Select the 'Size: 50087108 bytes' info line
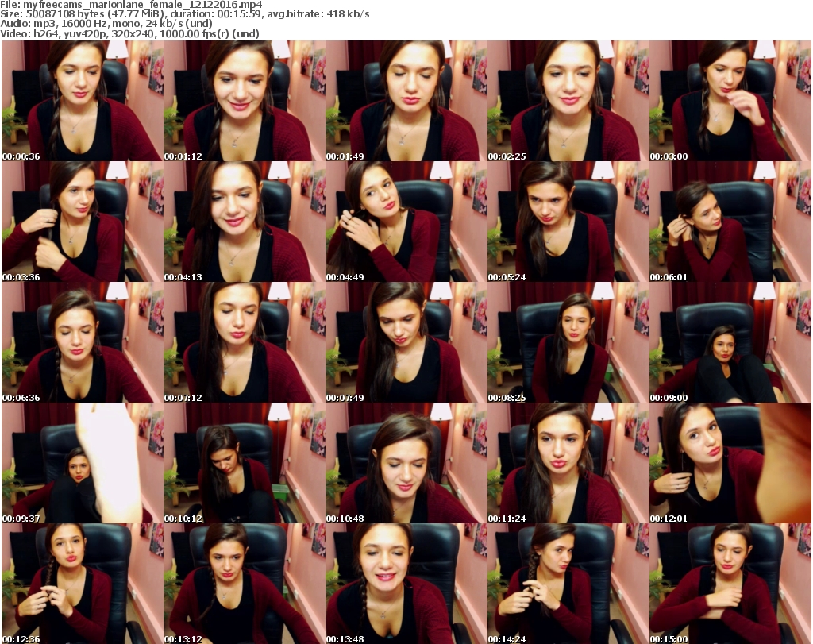Image resolution: width=813 pixels, height=644 pixels. tap(184, 14)
